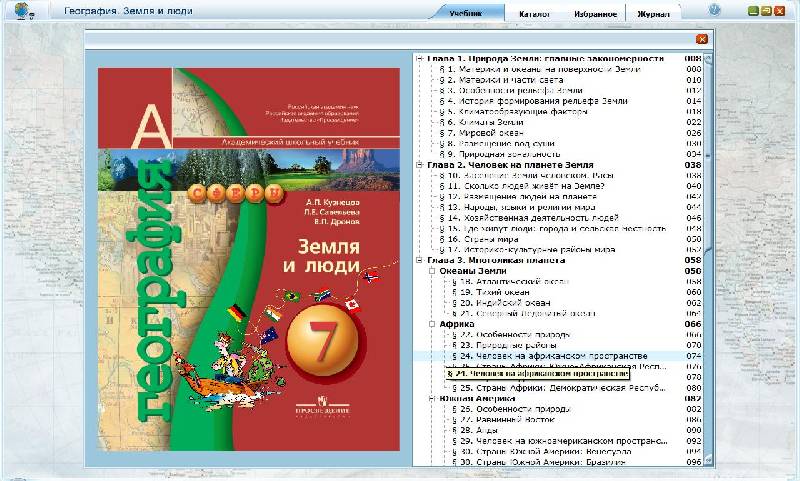Click the География textbook cover image
The height and width of the screenshot is (481, 800).
(x=248, y=259)
